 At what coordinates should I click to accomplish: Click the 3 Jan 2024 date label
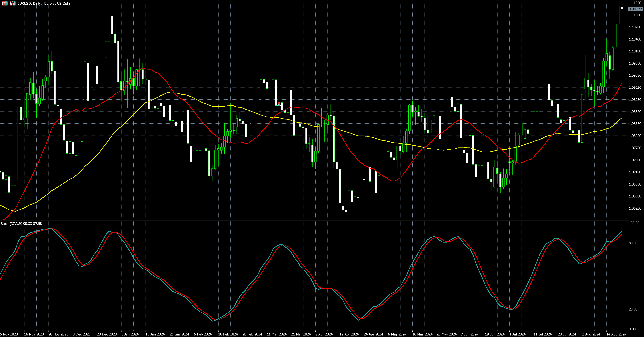130,334
